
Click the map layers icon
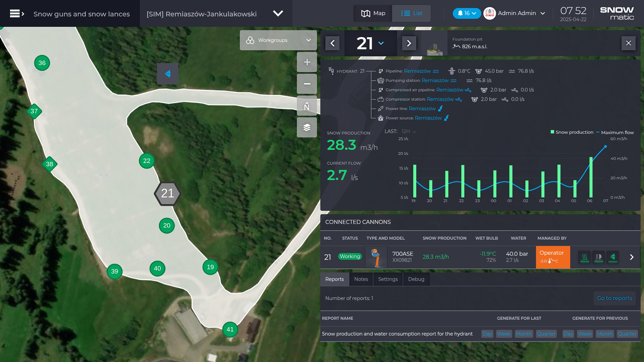coord(307,127)
